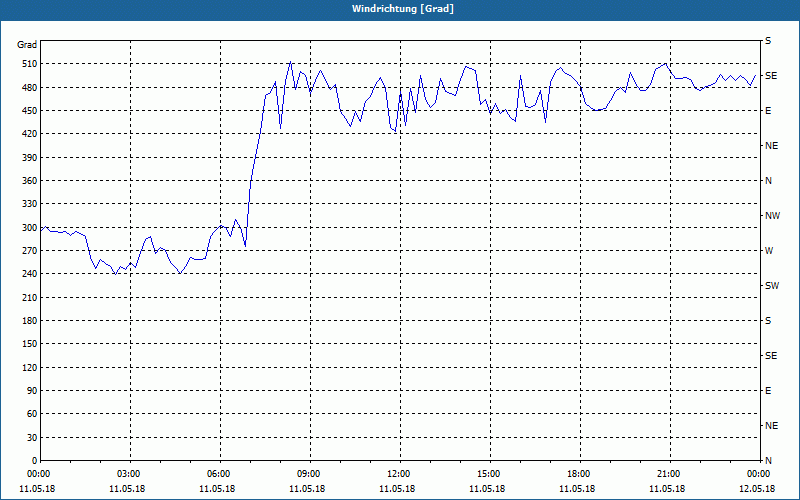Click the 11.05.18 date under 06:00
Viewport: 800px width, 500px height.
217,489
